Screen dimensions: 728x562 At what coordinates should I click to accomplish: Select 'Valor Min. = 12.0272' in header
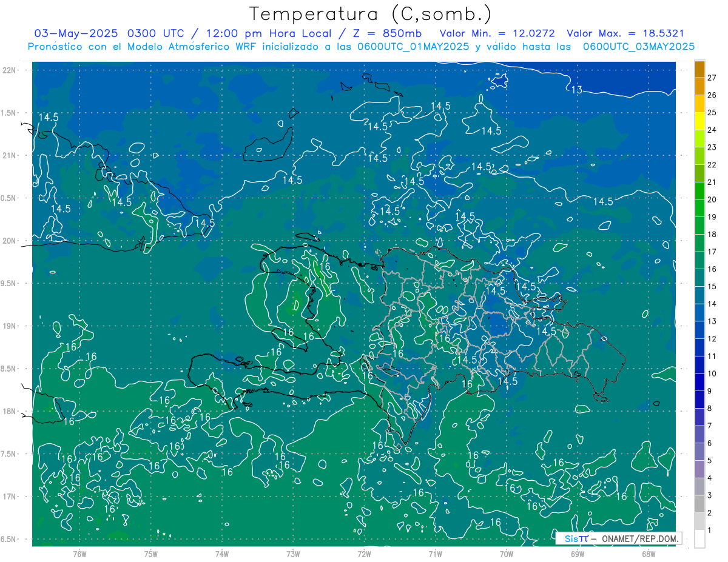pyautogui.click(x=497, y=33)
